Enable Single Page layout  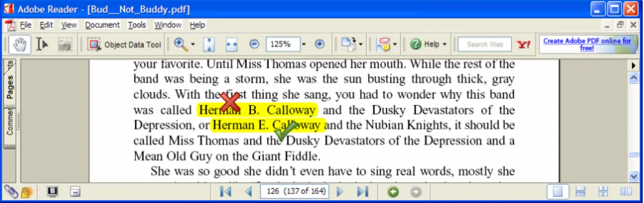tap(557, 192)
